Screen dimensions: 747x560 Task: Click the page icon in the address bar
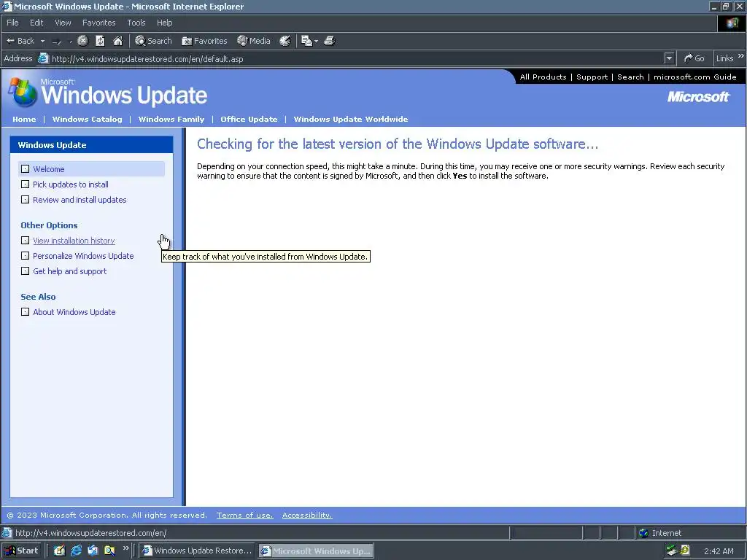[x=43, y=58]
